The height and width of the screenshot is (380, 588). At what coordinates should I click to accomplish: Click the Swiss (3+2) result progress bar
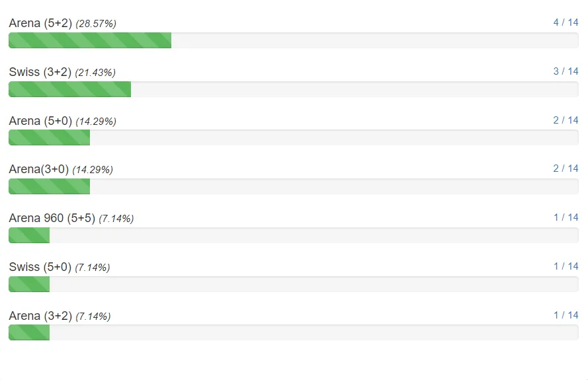[x=69, y=89]
